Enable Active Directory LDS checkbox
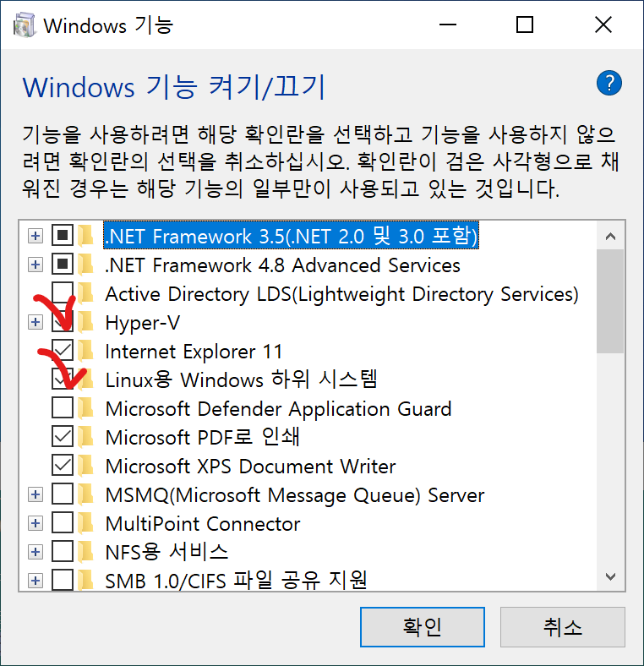 point(63,292)
